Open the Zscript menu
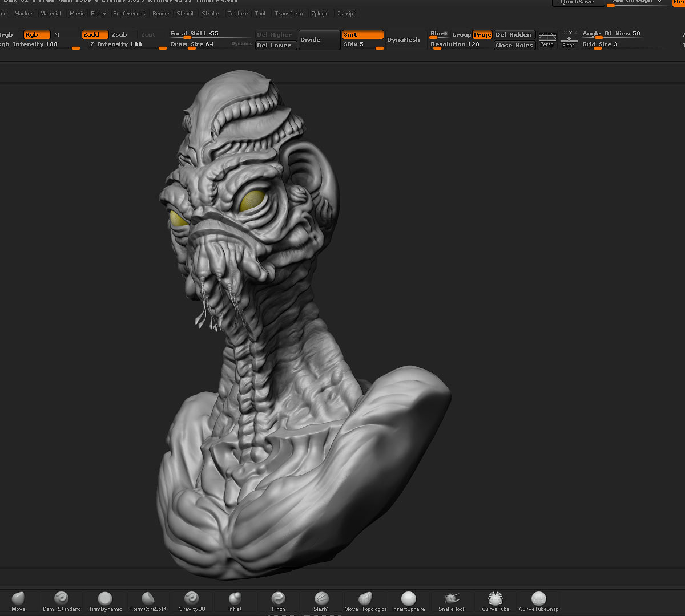Viewport: 685px width, 616px height. click(x=346, y=13)
